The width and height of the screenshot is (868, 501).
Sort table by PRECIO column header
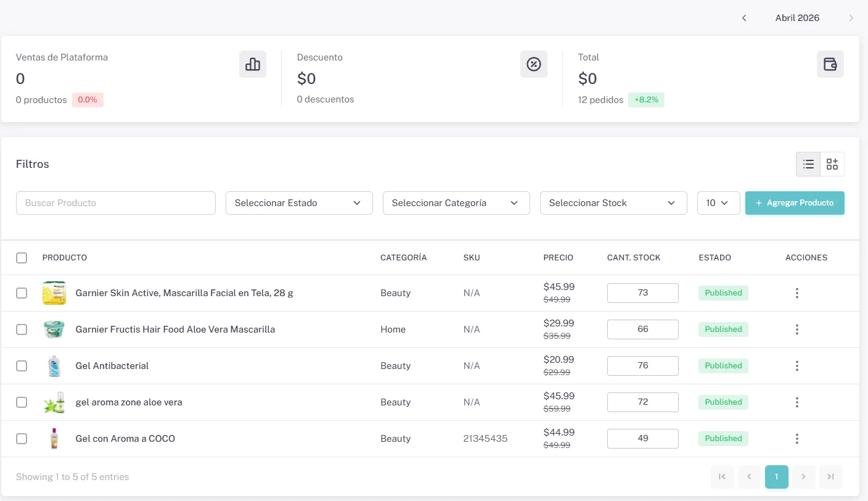pos(559,258)
